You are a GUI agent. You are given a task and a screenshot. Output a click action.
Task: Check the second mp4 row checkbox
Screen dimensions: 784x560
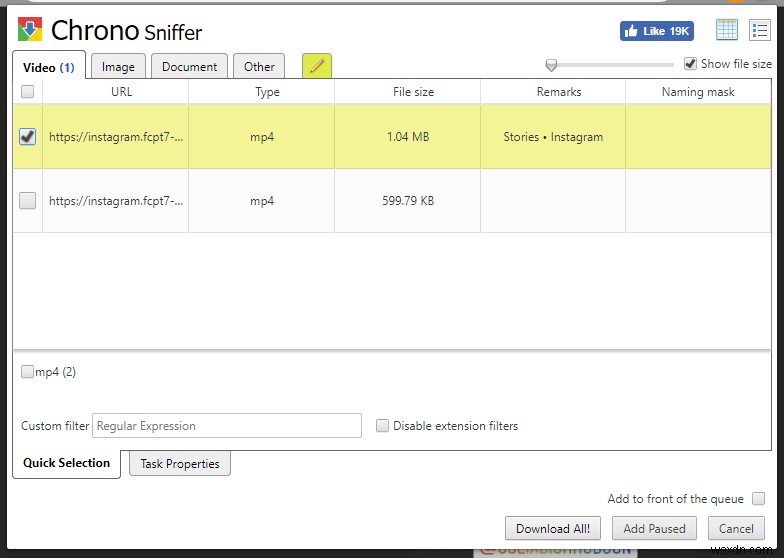click(x=28, y=201)
